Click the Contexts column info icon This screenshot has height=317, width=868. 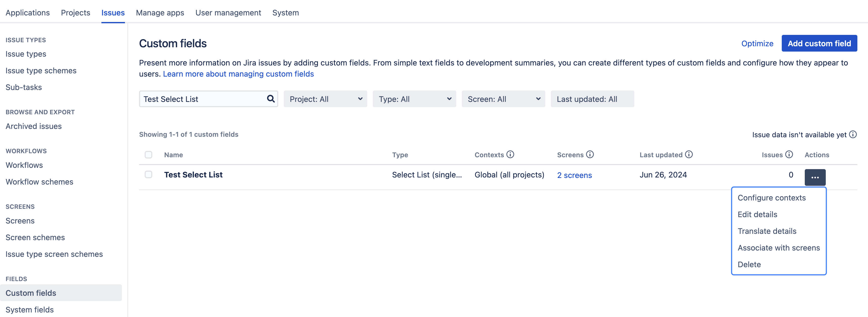510,154
